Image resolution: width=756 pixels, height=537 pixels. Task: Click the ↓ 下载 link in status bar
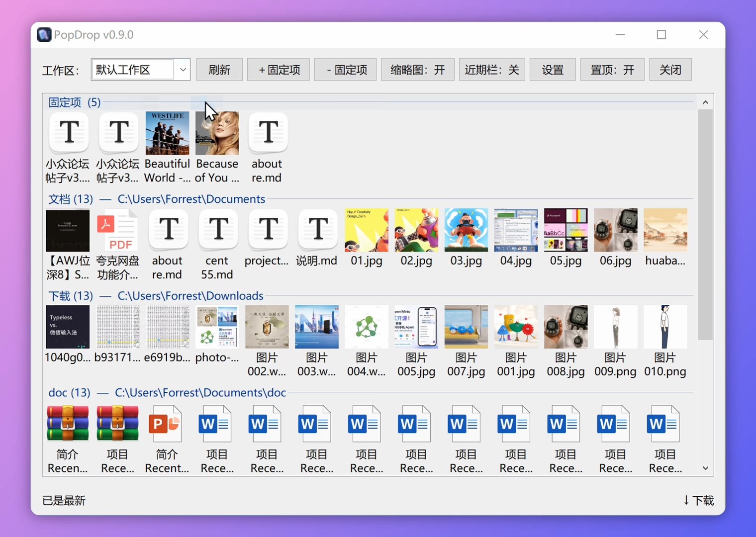pyautogui.click(x=699, y=500)
